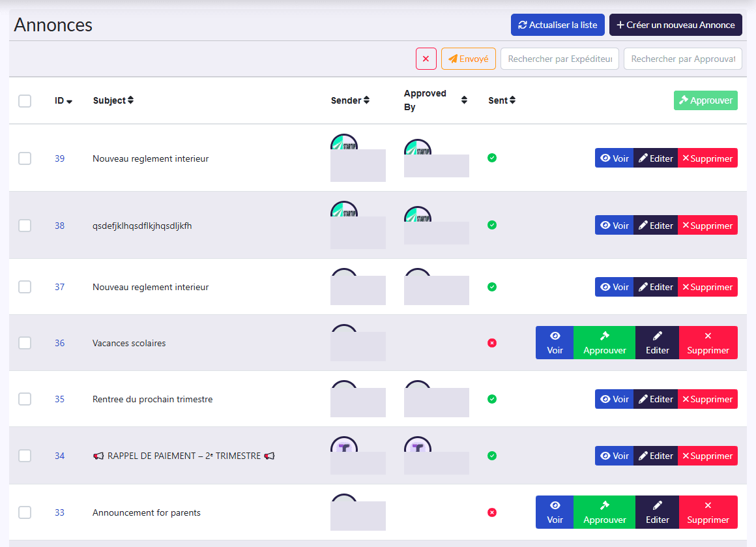Focus the Rechercher par Expéditeur search field
Screen dimensions: 756x547
click(560, 59)
